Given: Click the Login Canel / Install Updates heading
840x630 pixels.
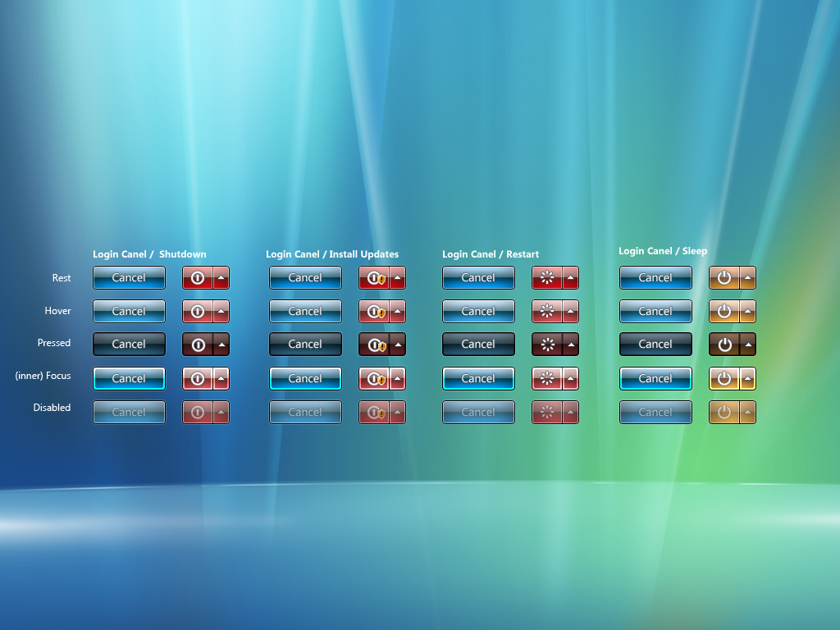Looking at the screenshot, I should (332, 254).
